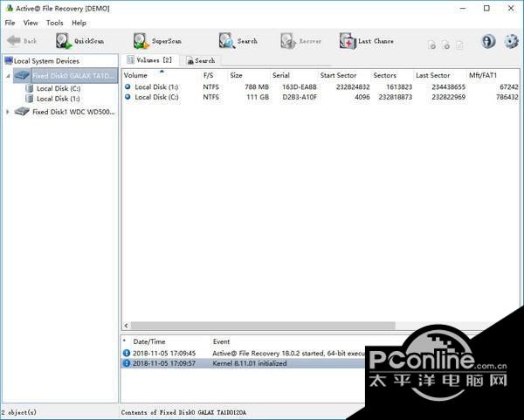This screenshot has height=420, width=524.
Task: Start a QuickScan from the toolbar
Action: coord(79,41)
